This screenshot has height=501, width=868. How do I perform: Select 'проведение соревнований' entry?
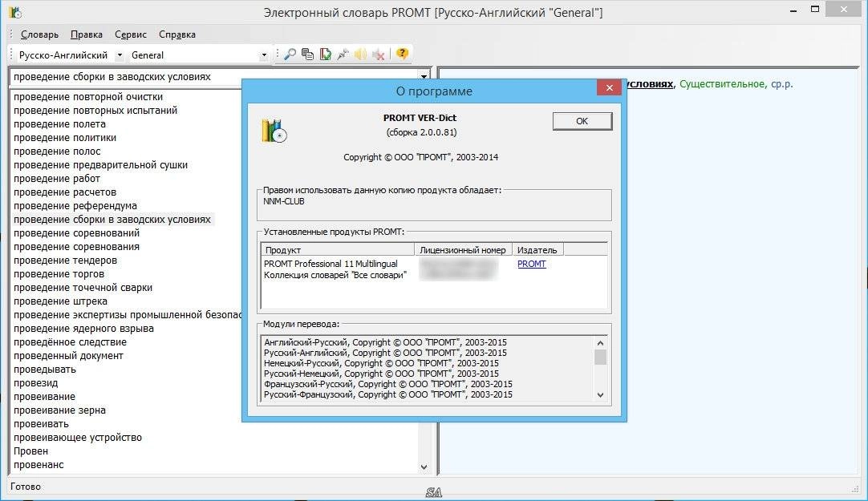76,233
